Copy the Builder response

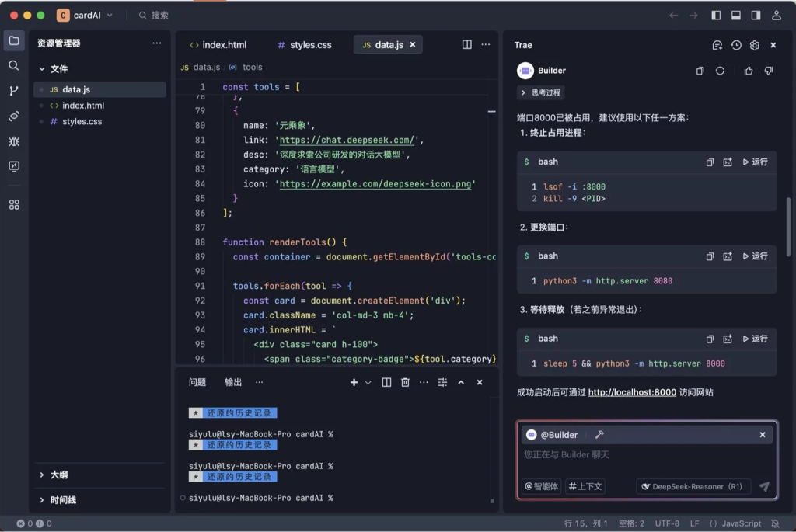700,71
